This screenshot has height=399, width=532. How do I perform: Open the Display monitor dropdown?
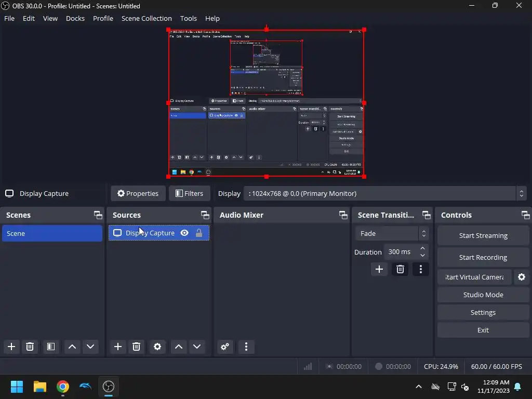(x=385, y=193)
